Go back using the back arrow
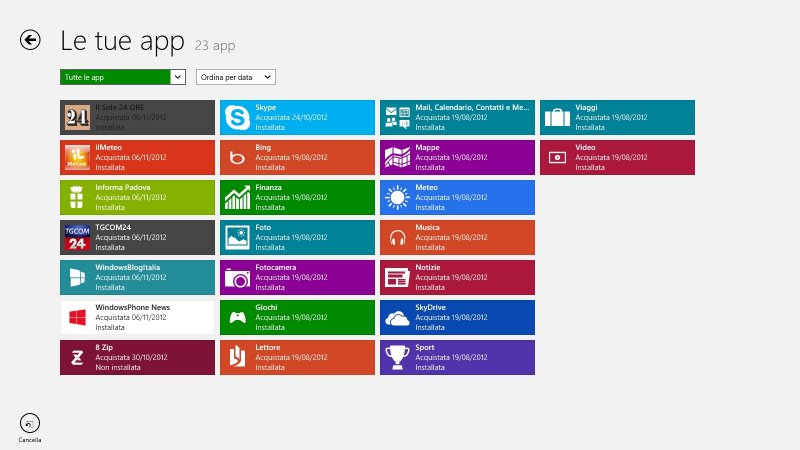The height and width of the screenshot is (450, 800). point(30,40)
